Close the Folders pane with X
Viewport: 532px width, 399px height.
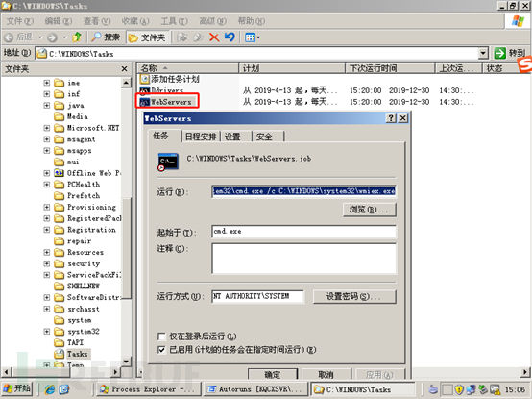(125, 69)
